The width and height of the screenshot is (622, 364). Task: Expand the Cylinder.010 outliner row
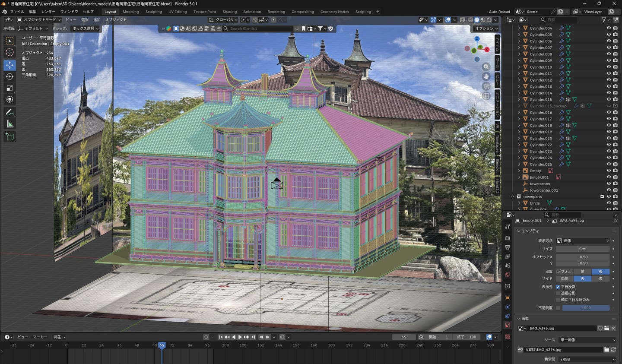pyautogui.click(x=519, y=67)
